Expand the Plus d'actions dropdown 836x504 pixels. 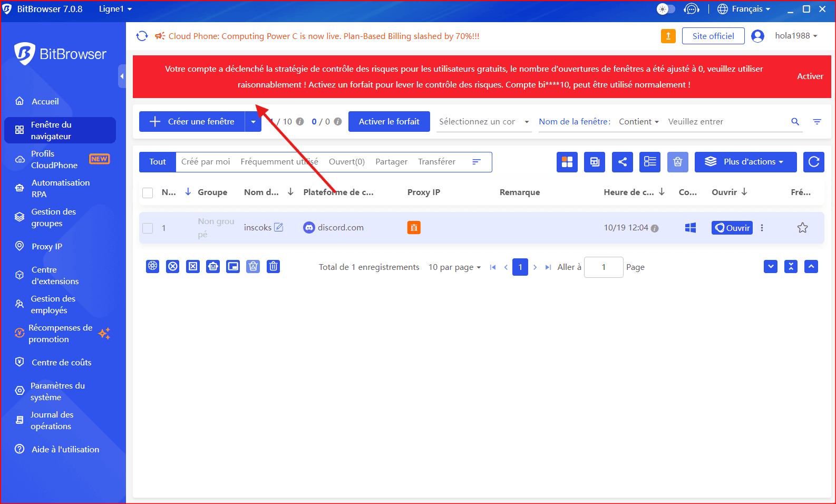[x=745, y=162]
